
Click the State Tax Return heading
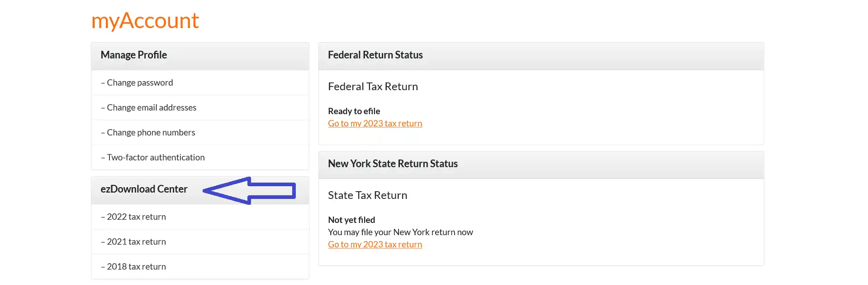click(x=367, y=195)
